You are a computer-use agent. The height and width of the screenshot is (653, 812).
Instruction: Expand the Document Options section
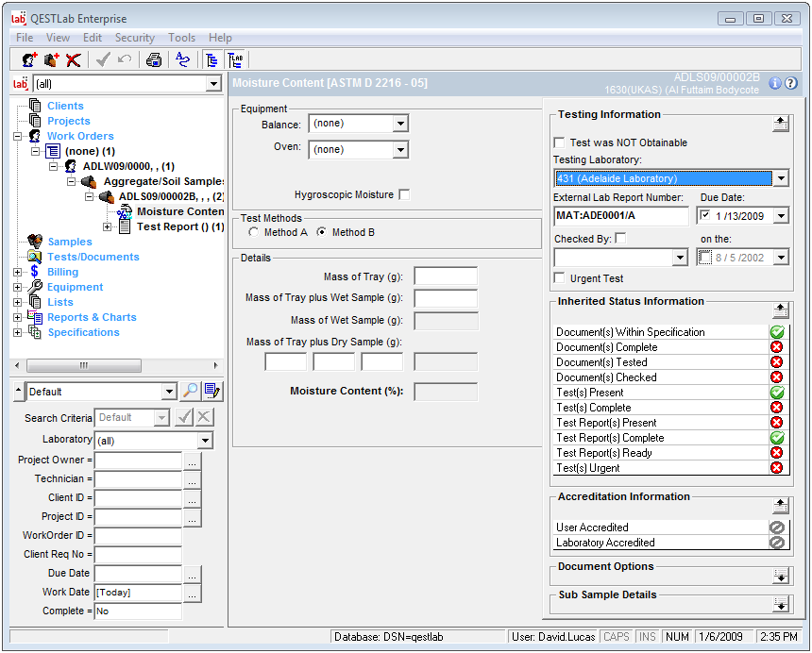780,576
